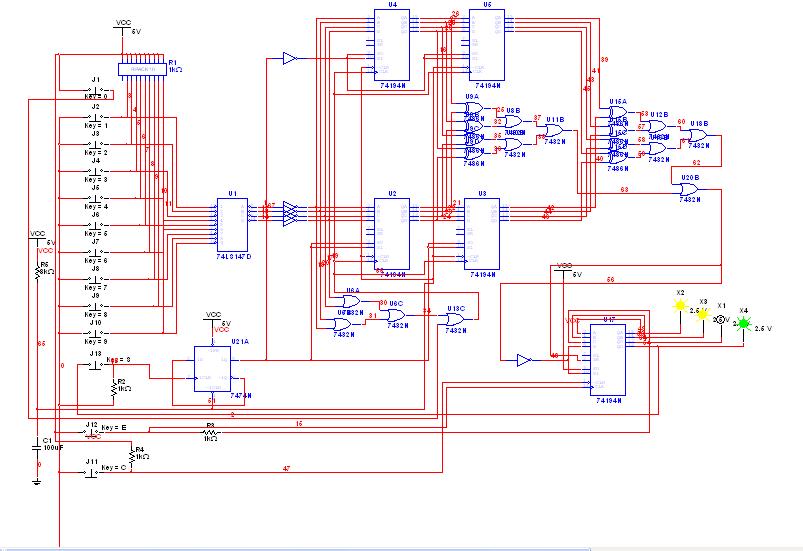Select the U4 74194N shift register
Viewport: 803px width, 551px height.
(392, 45)
